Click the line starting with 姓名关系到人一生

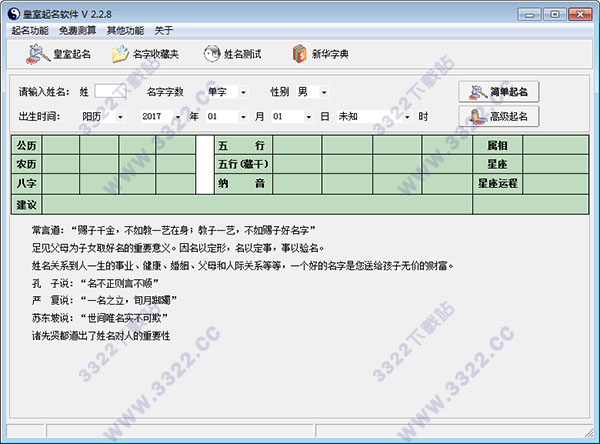(243, 265)
